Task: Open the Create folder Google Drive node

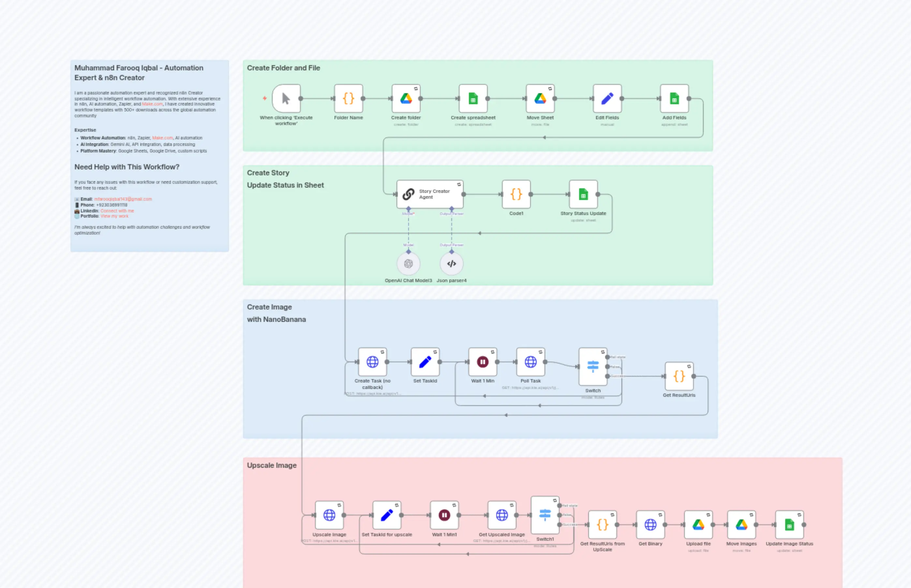Action: pos(406,98)
